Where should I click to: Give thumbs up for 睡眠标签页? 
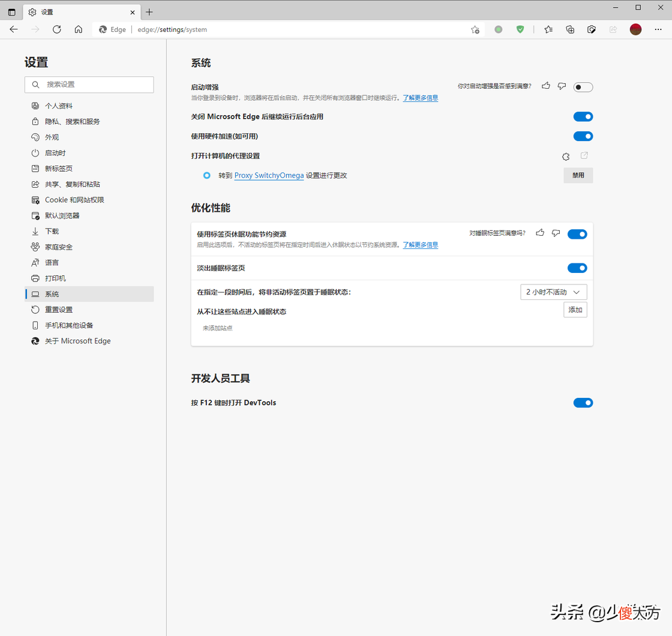click(540, 233)
